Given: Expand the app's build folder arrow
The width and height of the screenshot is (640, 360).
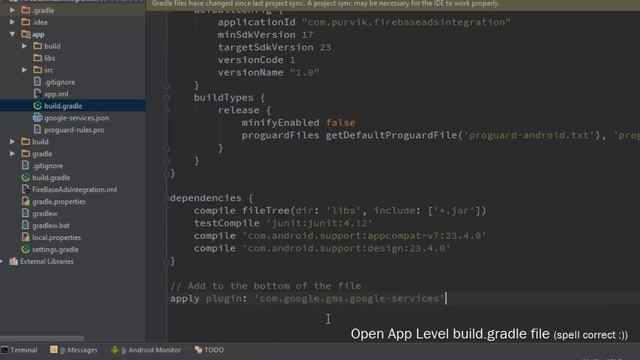Looking at the screenshot, I should coord(24,46).
